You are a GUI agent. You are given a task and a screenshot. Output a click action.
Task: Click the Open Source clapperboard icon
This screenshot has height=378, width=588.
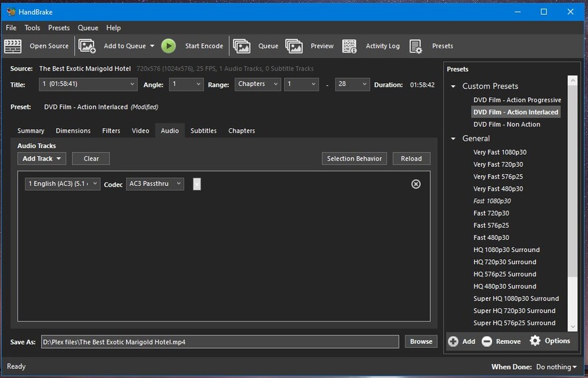[13, 46]
